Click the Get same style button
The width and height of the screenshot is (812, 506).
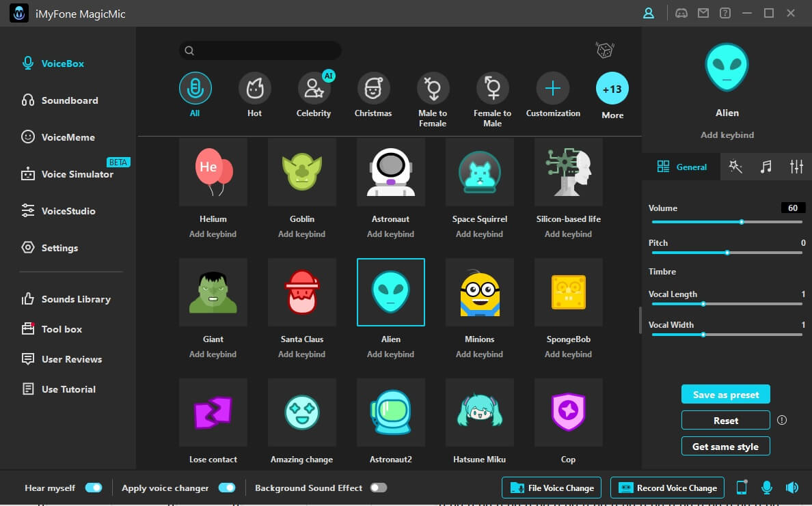[x=725, y=446]
